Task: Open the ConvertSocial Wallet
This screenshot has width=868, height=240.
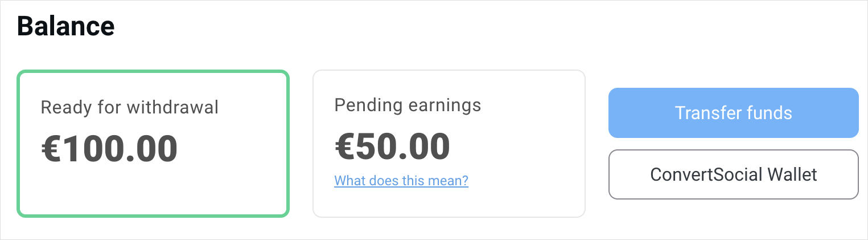Action: point(733,174)
